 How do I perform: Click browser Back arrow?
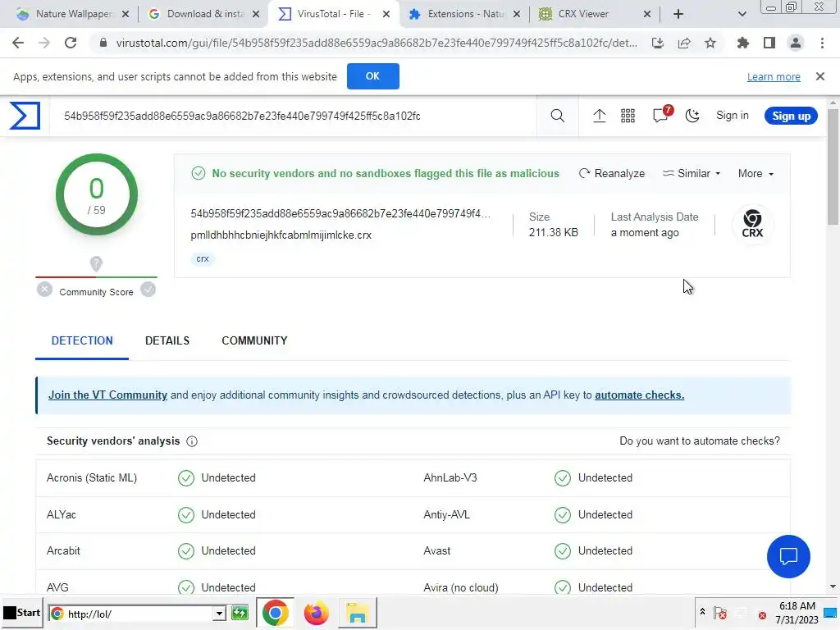(18, 43)
